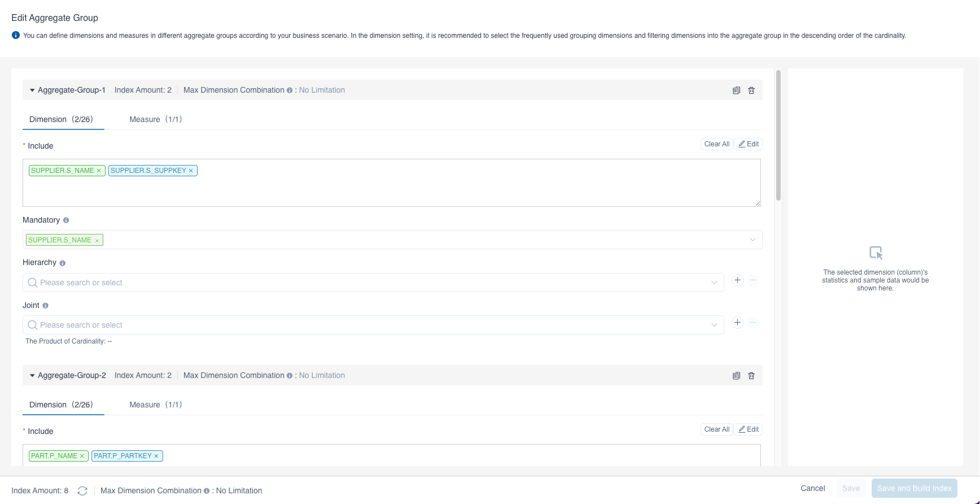Collapse the Aggregate-Group-1 section
The height and width of the screenshot is (504, 980).
pos(32,90)
